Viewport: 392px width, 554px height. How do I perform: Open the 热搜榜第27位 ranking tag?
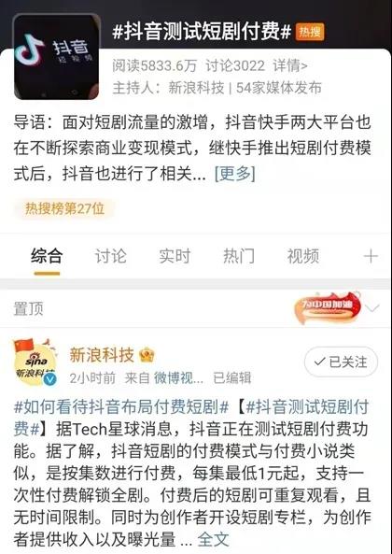click(64, 208)
